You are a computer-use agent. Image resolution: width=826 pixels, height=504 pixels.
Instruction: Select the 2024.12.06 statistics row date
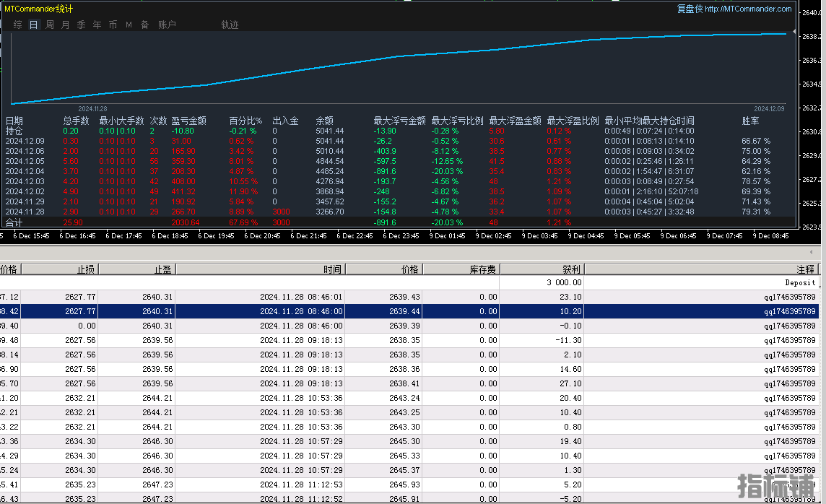pos(25,151)
